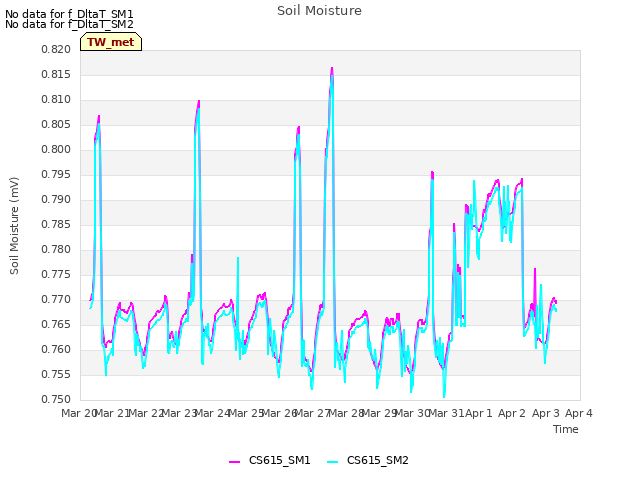This screenshot has width=640, height=480.
Task: Click the cyan spike near Mar 24
Action: [x=238, y=259]
